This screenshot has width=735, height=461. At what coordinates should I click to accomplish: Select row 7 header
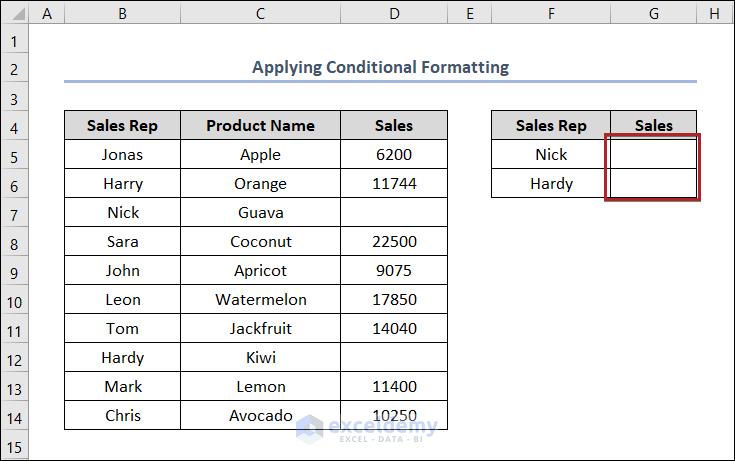click(x=15, y=213)
